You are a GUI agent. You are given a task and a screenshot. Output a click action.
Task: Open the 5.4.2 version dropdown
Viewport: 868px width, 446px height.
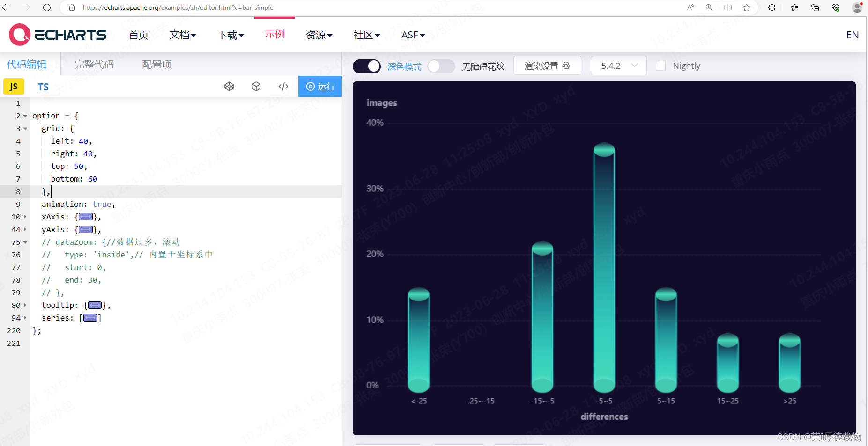pos(618,66)
